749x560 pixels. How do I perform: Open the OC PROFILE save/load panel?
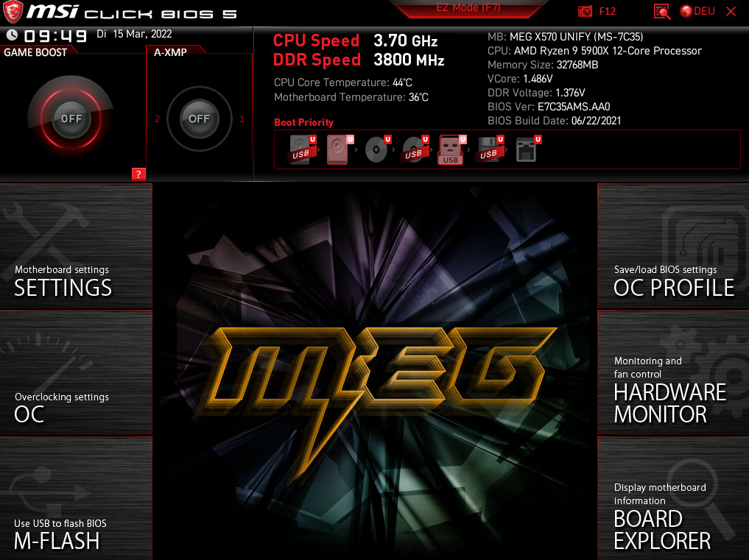[x=673, y=246]
